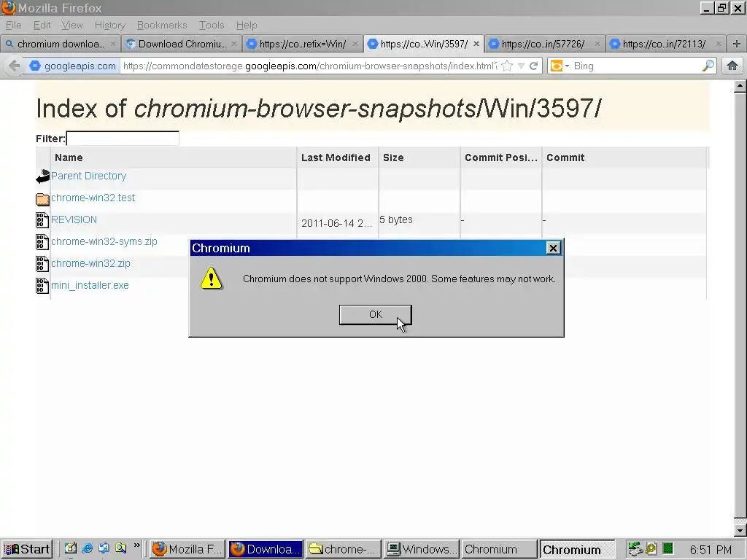Open the History menu
747x560 pixels.
109,25
